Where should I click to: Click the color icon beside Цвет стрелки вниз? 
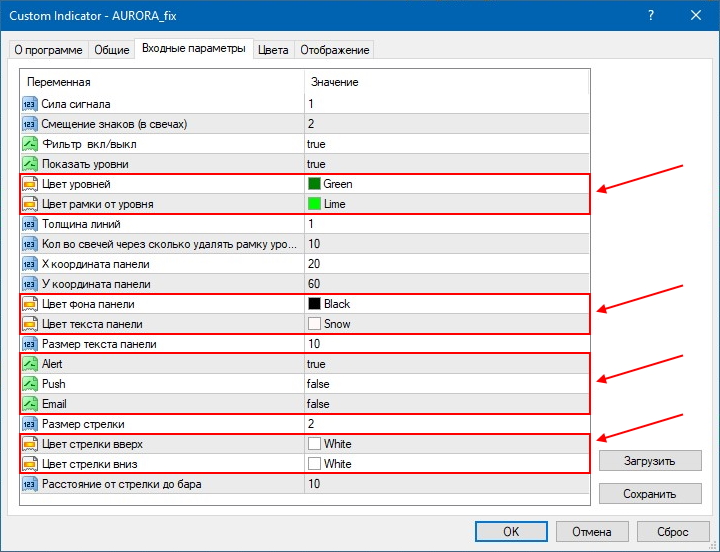coord(30,464)
